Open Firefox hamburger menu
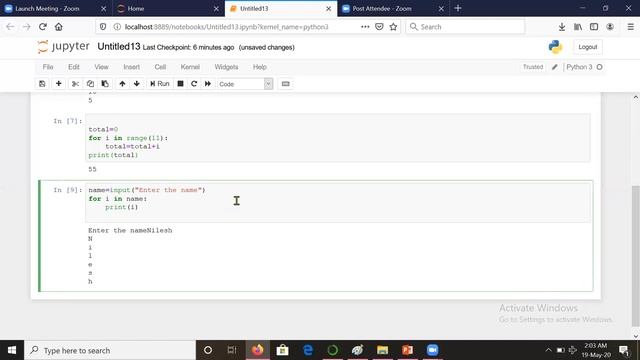 click(x=631, y=27)
